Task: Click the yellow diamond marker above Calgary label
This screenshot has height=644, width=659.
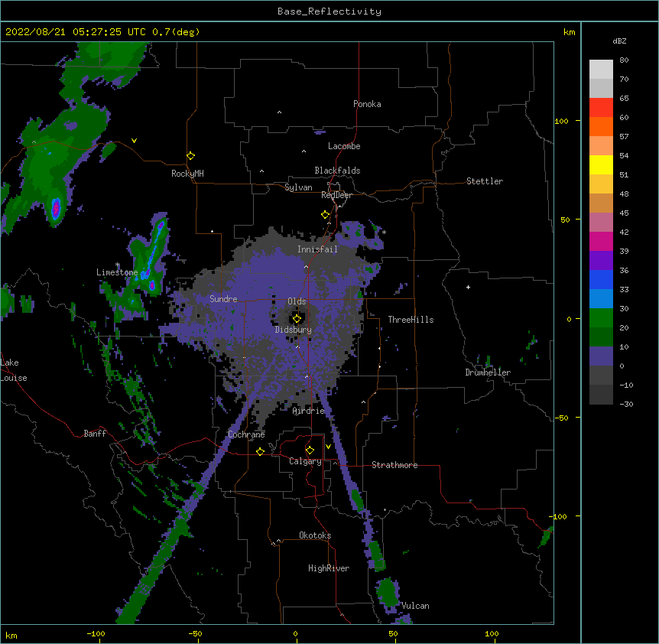Action: (x=310, y=450)
